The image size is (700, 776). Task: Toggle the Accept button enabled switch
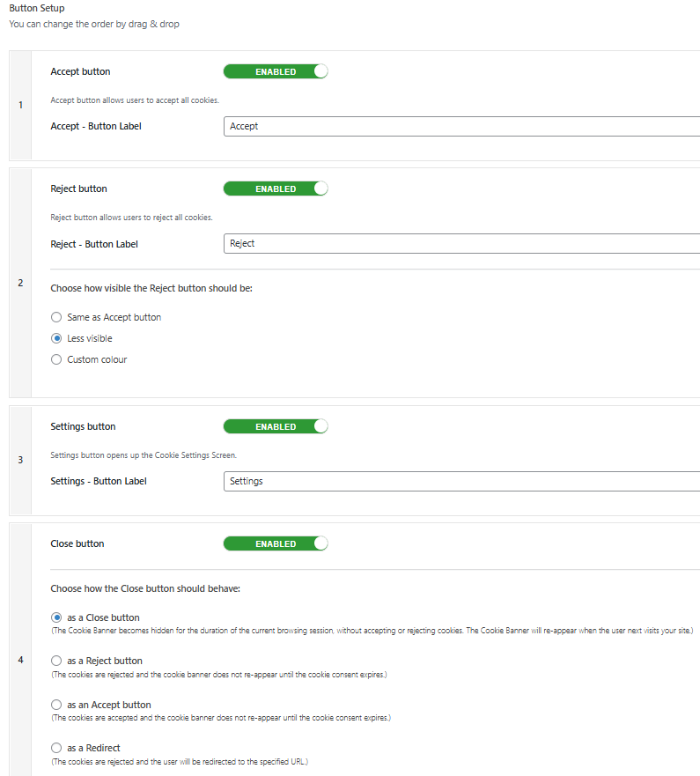(276, 71)
